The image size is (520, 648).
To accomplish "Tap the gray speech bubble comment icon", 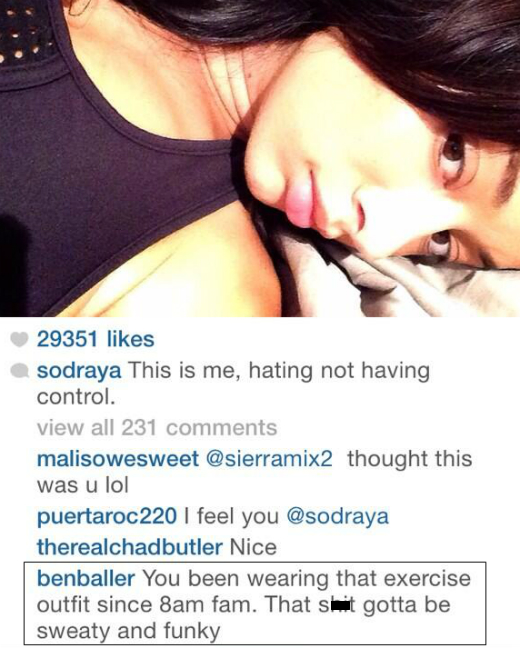I will pyautogui.click(x=19, y=371).
